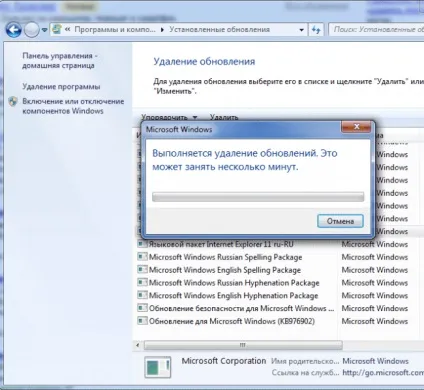Click the 'Удалить' toolbar button
Image resolution: width=424 pixels, height=390 pixels.
tap(224, 117)
